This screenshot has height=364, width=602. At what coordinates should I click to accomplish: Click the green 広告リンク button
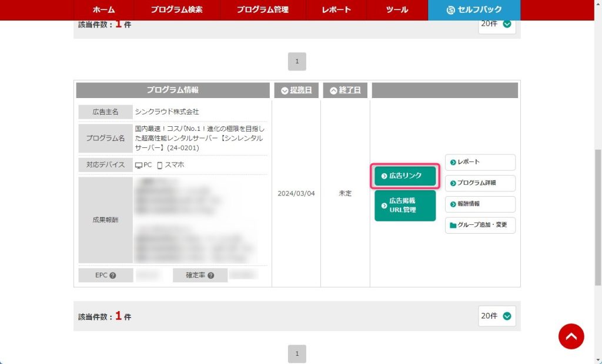click(x=405, y=176)
